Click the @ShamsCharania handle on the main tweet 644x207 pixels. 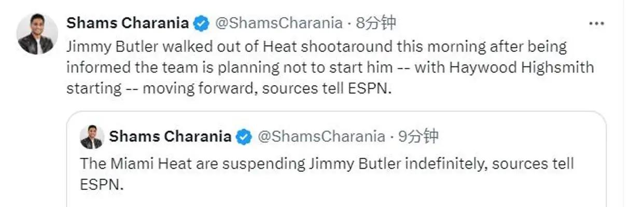(279, 23)
